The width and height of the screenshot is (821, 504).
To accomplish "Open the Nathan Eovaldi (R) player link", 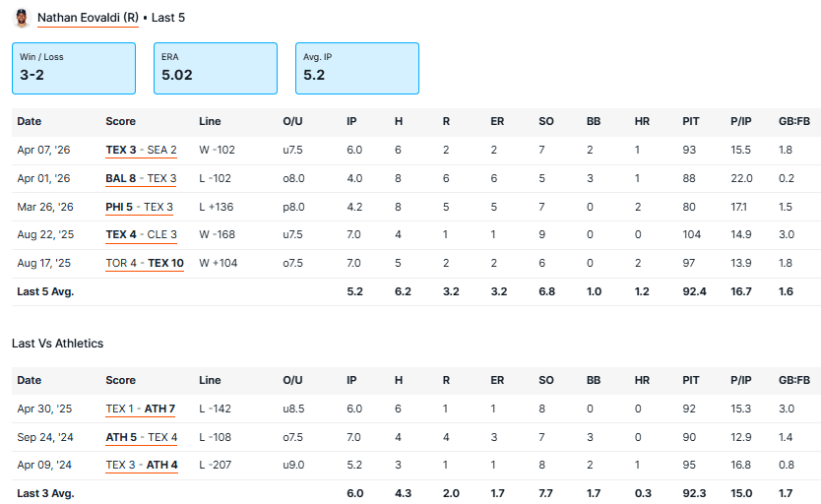I will (x=88, y=18).
